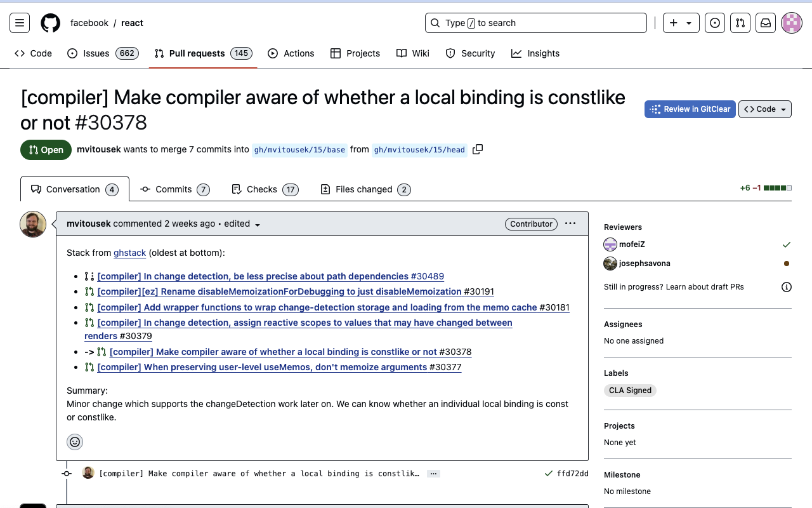The height and width of the screenshot is (508, 812).
Task: Open the Insights tab
Action: click(x=535, y=53)
